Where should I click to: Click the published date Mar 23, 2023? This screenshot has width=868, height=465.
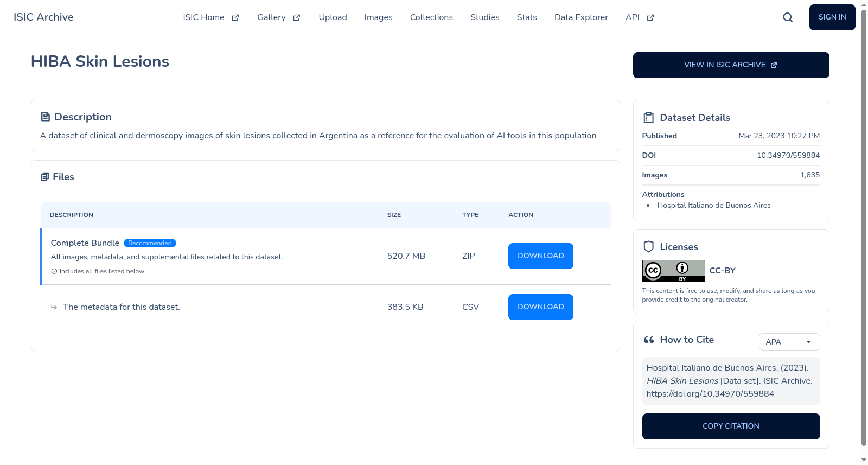coord(779,136)
